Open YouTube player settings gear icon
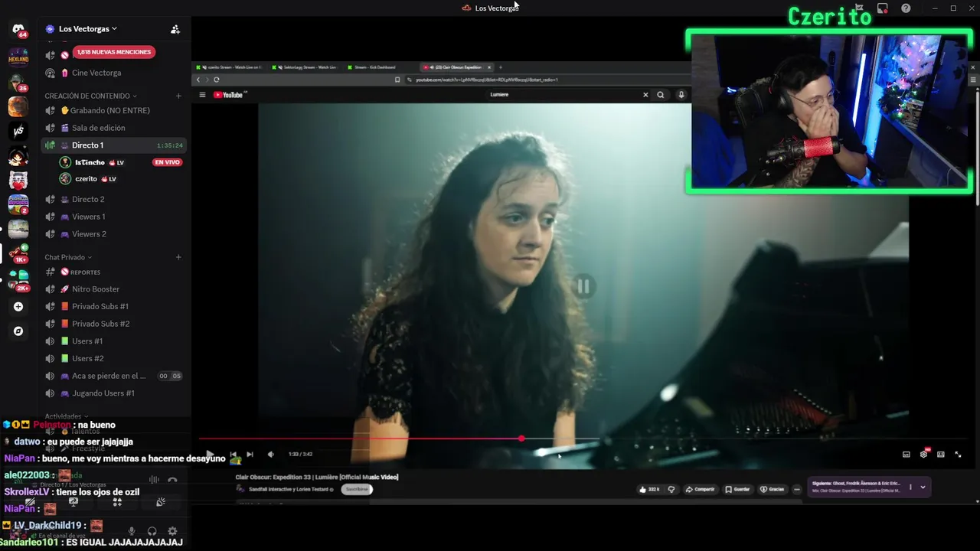The width and height of the screenshot is (980, 551). pyautogui.click(x=924, y=454)
